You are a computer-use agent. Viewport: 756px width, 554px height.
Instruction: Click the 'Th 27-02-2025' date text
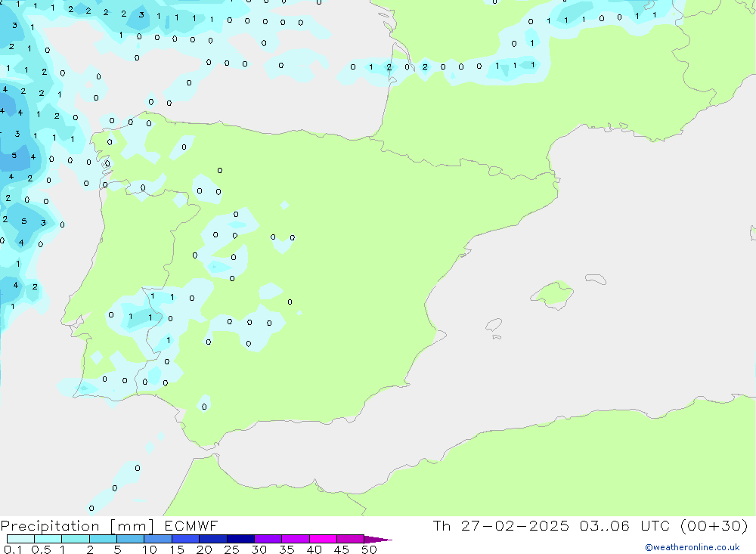click(500, 525)
